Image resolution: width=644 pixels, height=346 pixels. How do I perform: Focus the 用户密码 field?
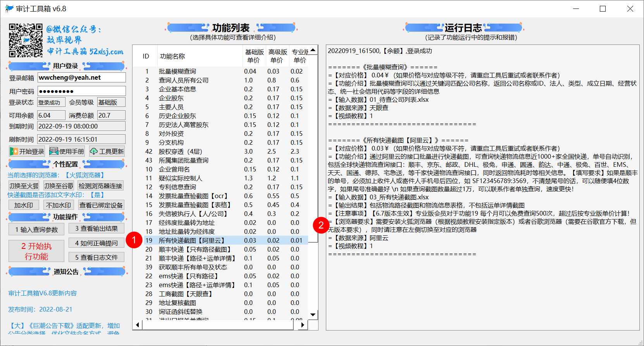point(82,91)
